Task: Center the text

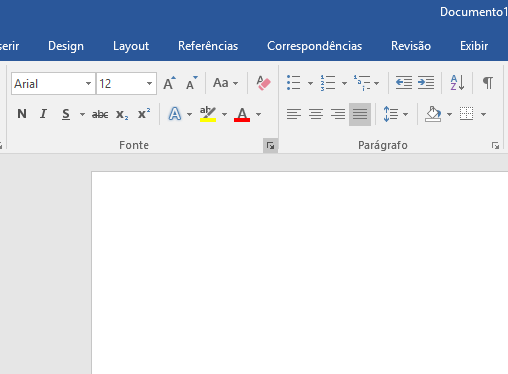Action: (316, 114)
